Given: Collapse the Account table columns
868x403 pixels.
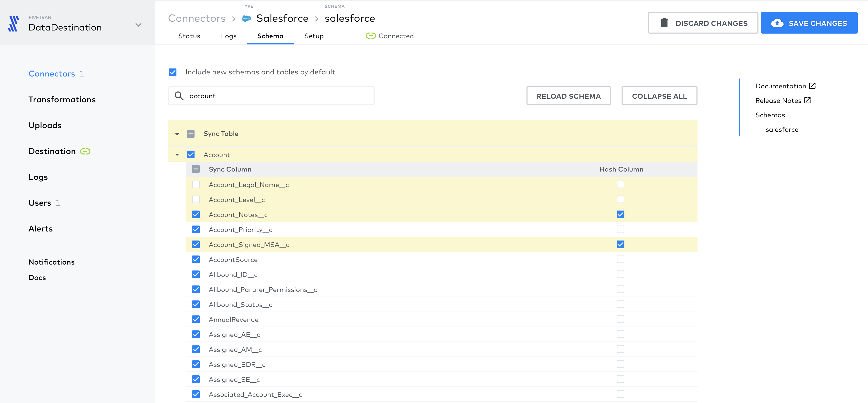Looking at the screenshot, I should coord(177,155).
